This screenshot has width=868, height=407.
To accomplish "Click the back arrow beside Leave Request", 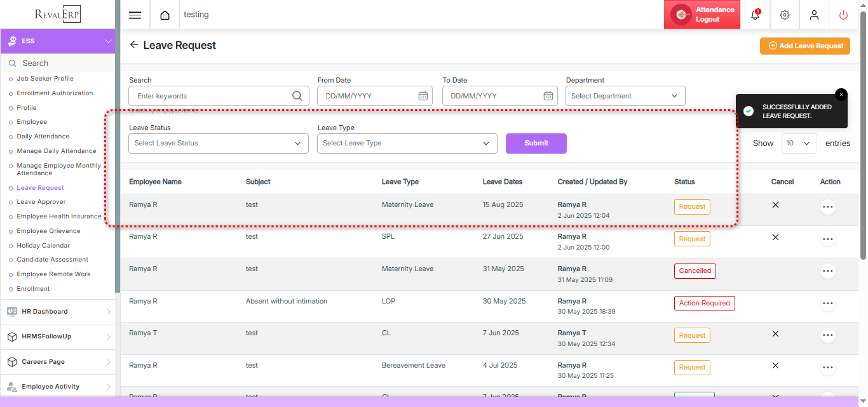I will tap(133, 45).
